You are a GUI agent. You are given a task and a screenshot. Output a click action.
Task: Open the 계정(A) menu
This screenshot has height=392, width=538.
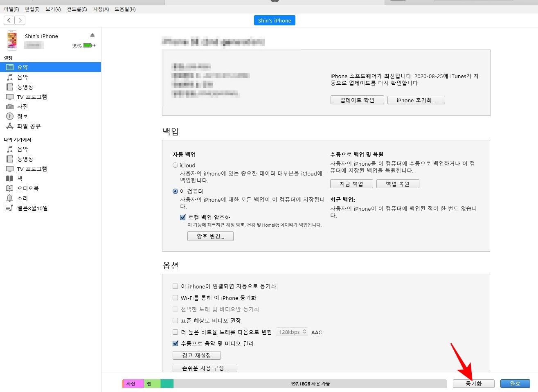tap(101, 9)
